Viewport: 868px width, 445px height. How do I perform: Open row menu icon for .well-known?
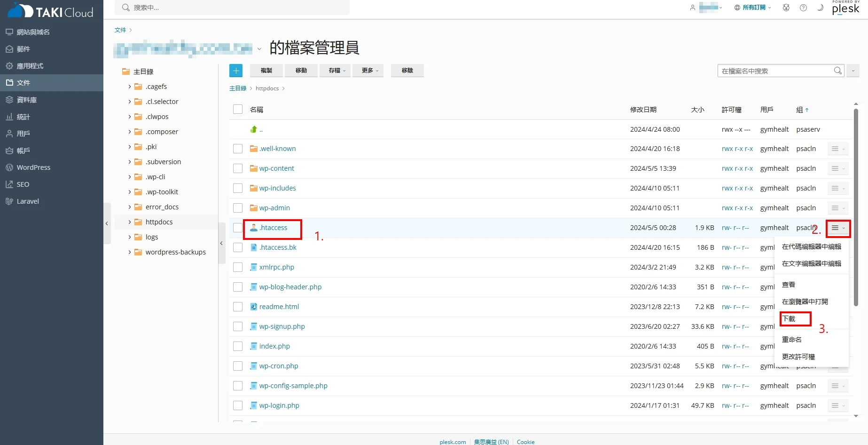pyautogui.click(x=838, y=149)
